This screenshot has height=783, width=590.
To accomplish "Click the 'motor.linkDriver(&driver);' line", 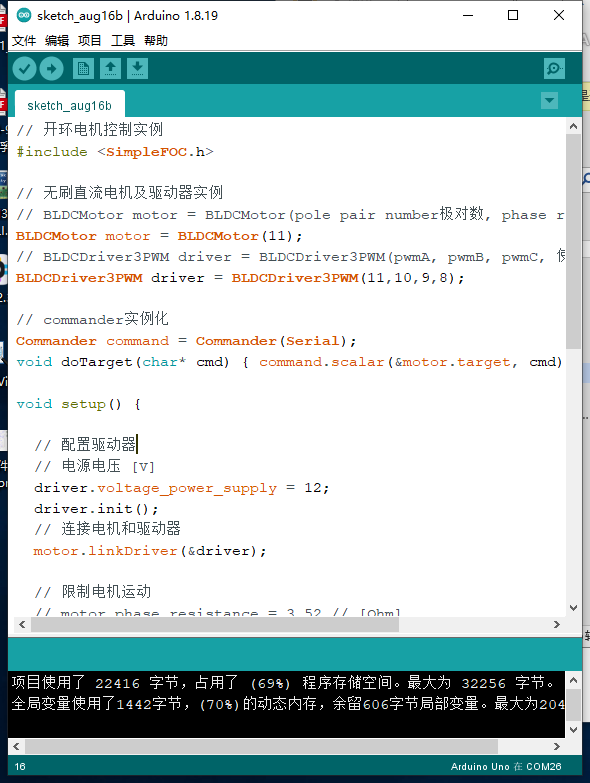I will pyautogui.click(x=150, y=551).
